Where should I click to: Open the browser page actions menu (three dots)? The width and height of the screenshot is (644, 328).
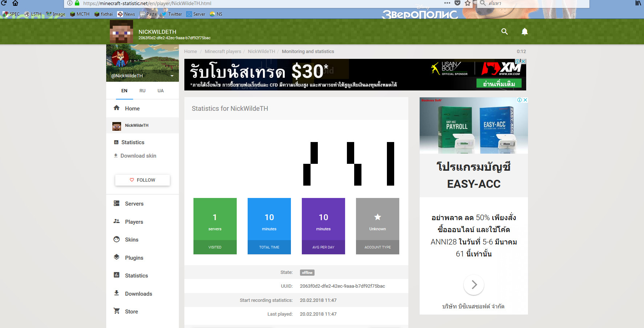[447, 3]
